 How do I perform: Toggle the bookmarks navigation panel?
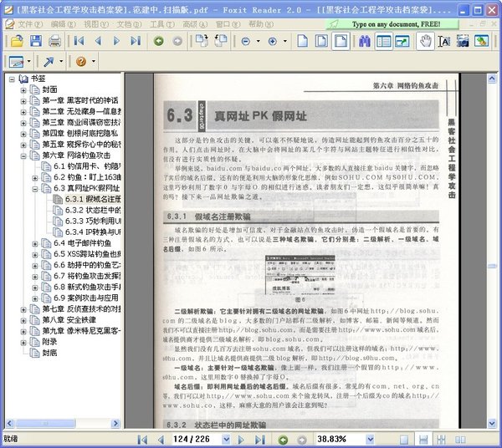click(383, 41)
